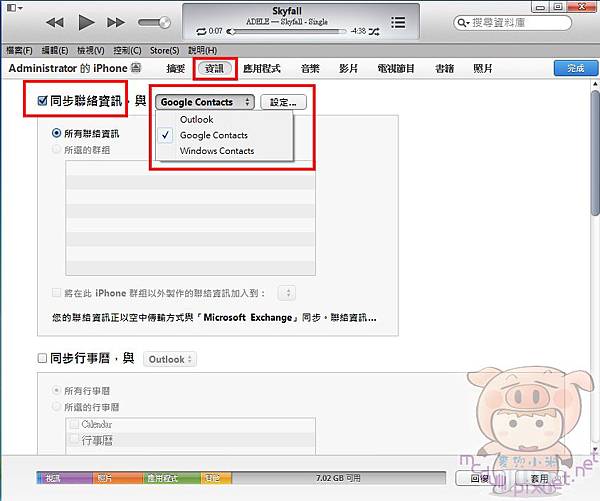The height and width of the screenshot is (501, 600).
Task: Check the Calendar checkbox in list
Action: (x=73, y=424)
